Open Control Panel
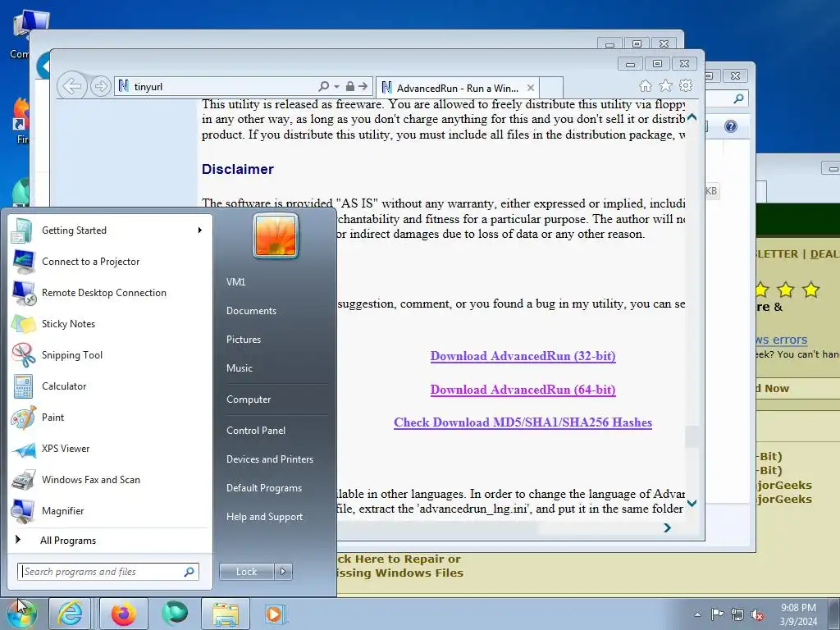 coord(256,430)
